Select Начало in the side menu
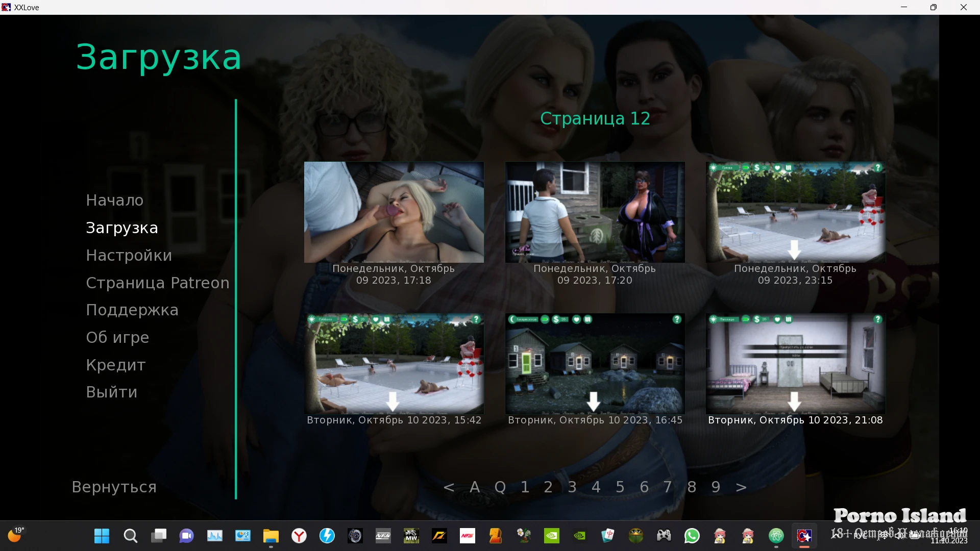Screen dimensions: 980x551 coord(114,200)
